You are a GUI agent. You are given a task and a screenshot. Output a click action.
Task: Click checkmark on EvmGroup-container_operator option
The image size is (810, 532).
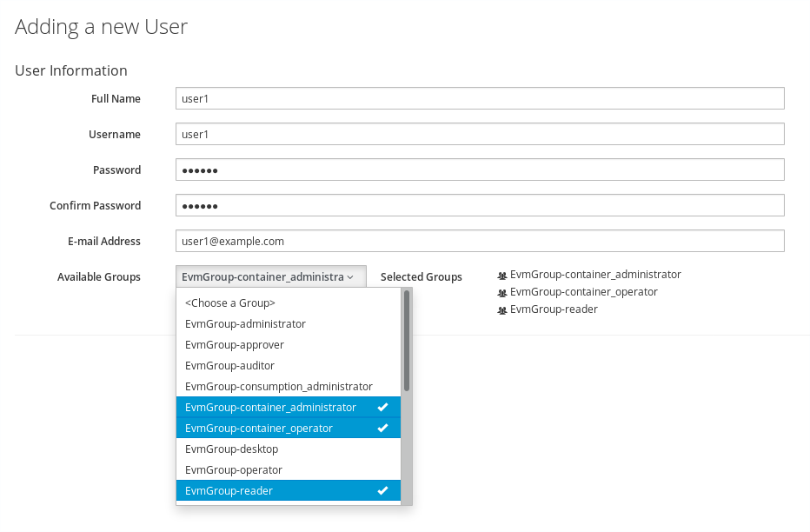point(382,429)
